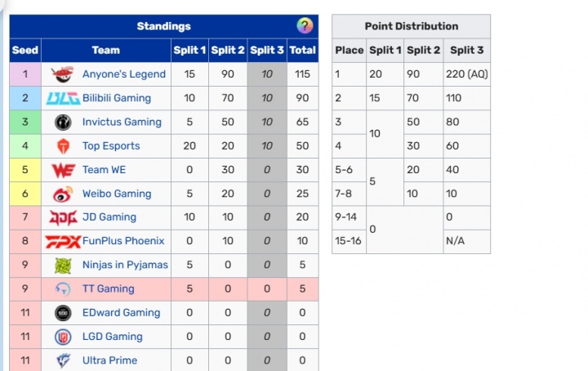This screenshot has width=588, height=371.
Task: Click the FunPlus Phoenix logo icon
Action: tap(63, 241)
